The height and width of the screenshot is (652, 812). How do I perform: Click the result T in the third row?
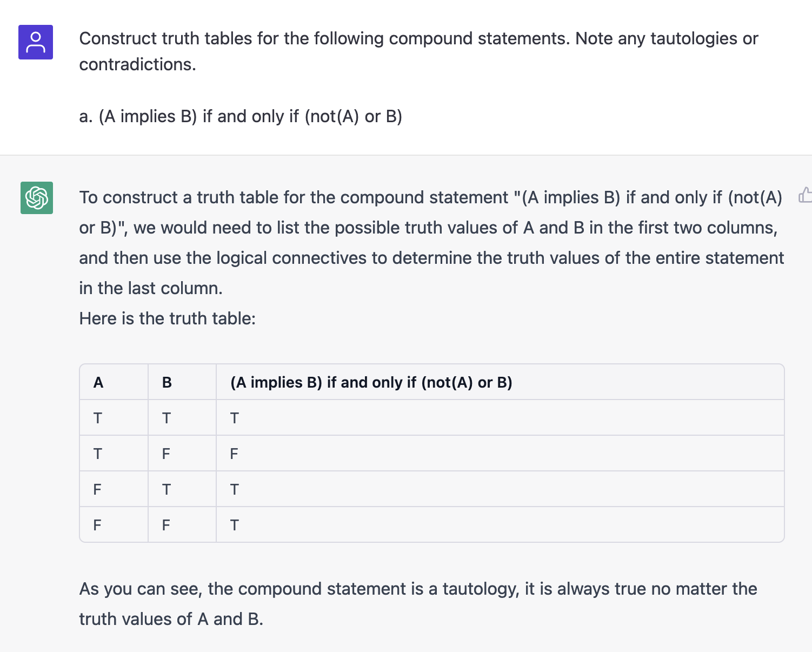click(235, 490)
